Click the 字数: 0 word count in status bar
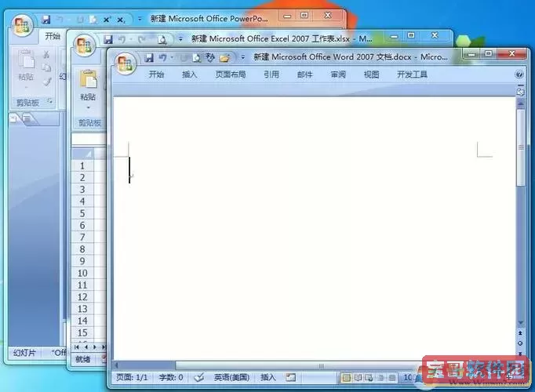Viewport: 535px width, 392px height. tap(171, 377)
